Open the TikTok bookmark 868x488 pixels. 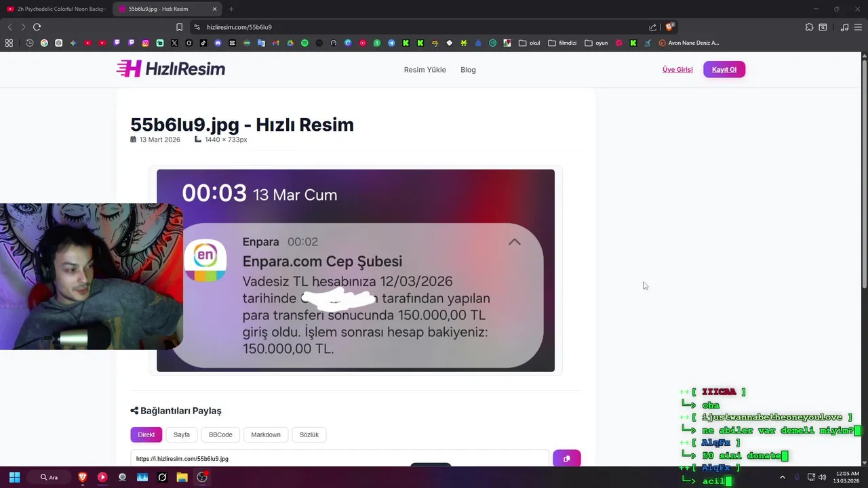coord(203,43)
